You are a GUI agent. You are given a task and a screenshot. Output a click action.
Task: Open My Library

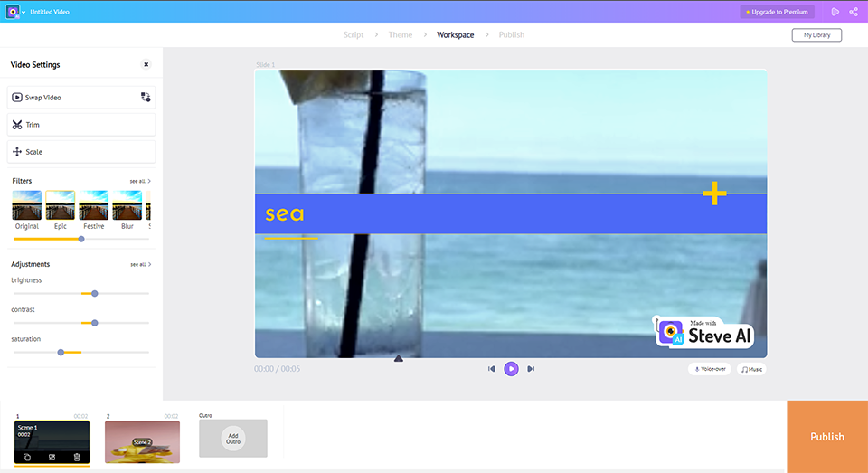click(816, 35)
